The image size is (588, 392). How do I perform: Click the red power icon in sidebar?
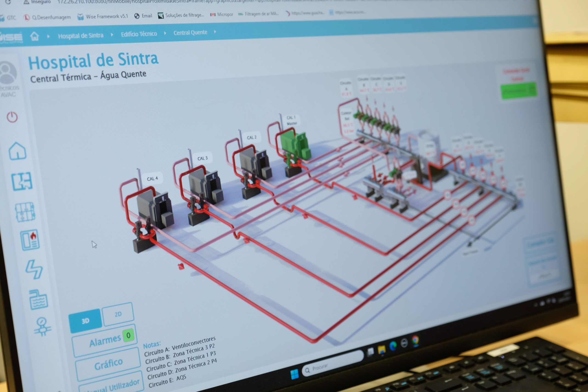12,117
